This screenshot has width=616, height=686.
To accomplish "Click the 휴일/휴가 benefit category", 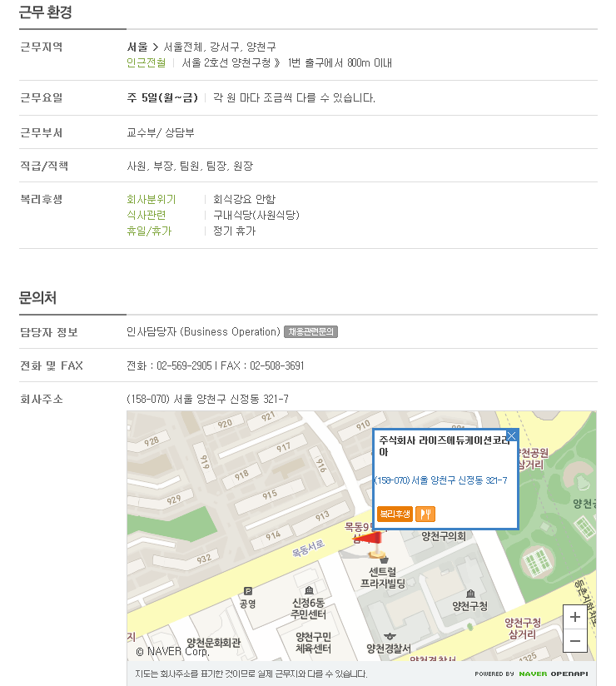I will (x=149, y=231).
